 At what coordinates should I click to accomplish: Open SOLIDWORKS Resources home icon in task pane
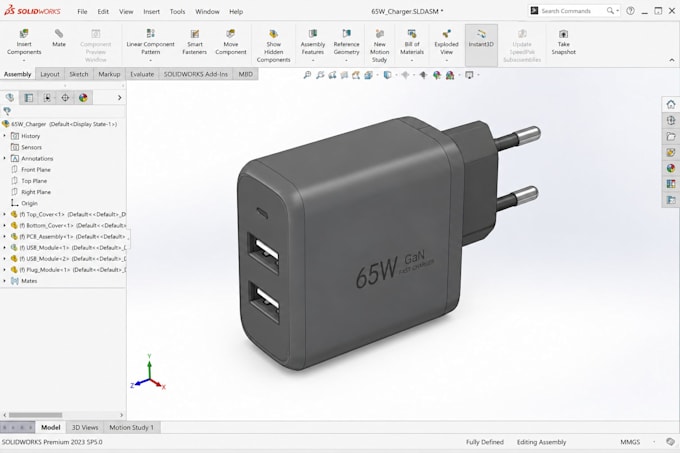point(670,104)
